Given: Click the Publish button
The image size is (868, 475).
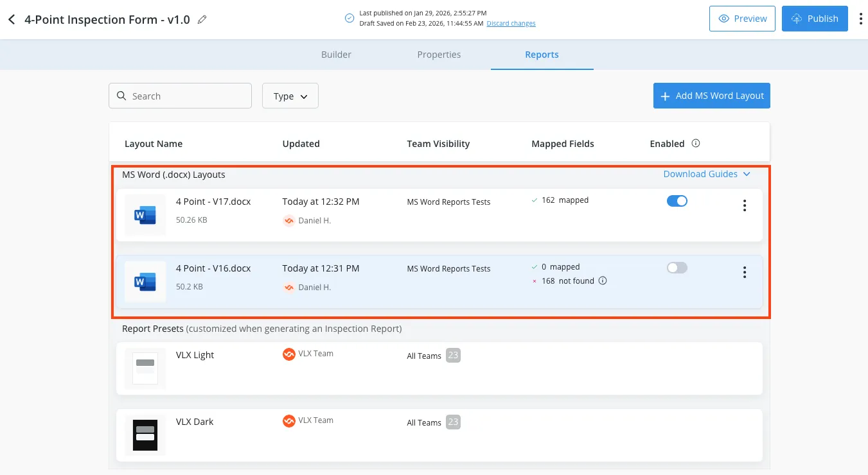Looking at the screenshot, I should pos(815,19).
